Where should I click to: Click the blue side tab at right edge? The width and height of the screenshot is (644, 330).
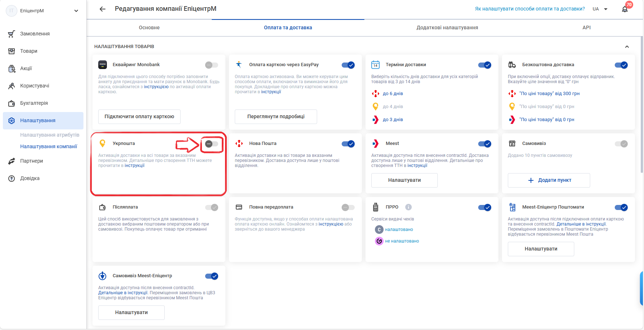click(x=642, y=288)
